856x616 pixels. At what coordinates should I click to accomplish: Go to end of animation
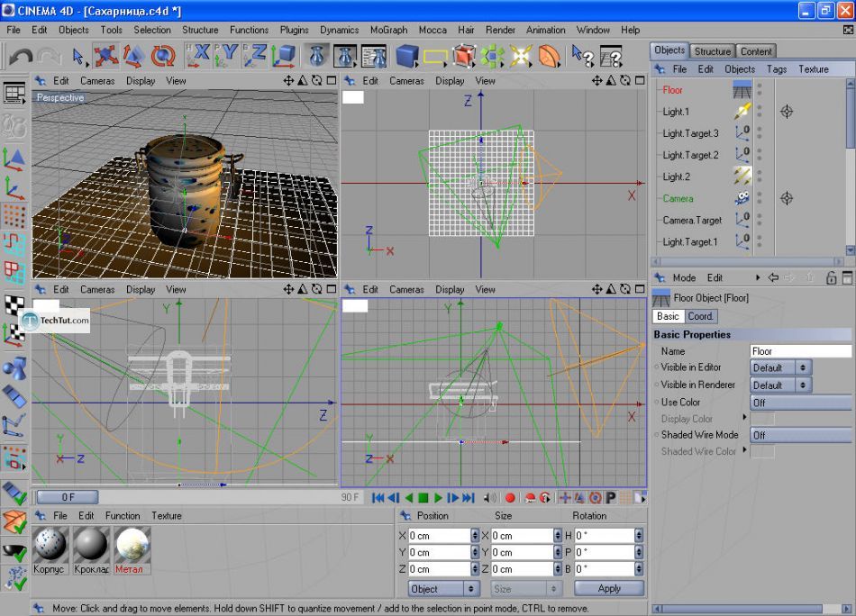click(469, 498)
